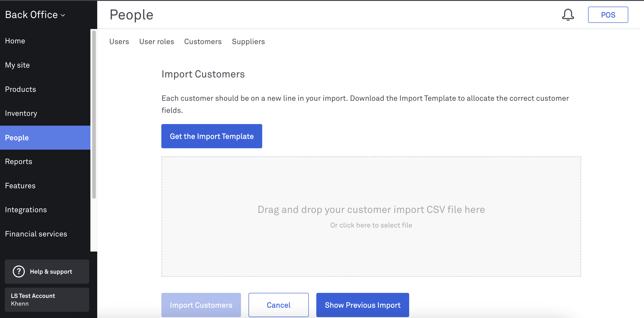This screenshot has width=644, height=318.
Task: Click 'Or click here to select file'
Action: tap(371, 225)
